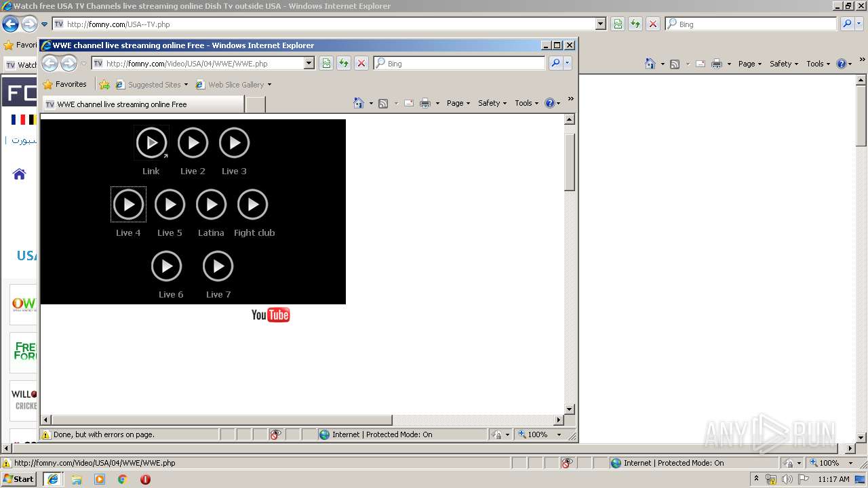Viewport: 868px width, 488px height.
Task: Click Read mail icon in WWE window
Action: coord(409,103)
